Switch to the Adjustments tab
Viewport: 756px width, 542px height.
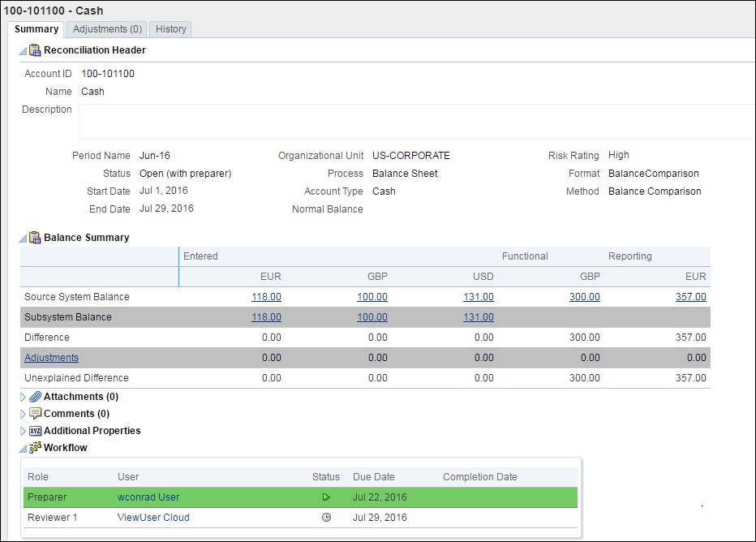coord(106,28)
